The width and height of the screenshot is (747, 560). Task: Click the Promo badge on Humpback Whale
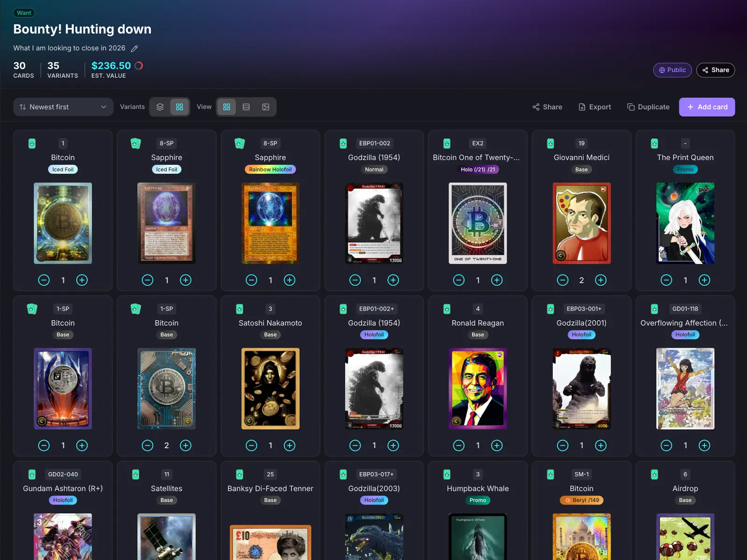478,500
